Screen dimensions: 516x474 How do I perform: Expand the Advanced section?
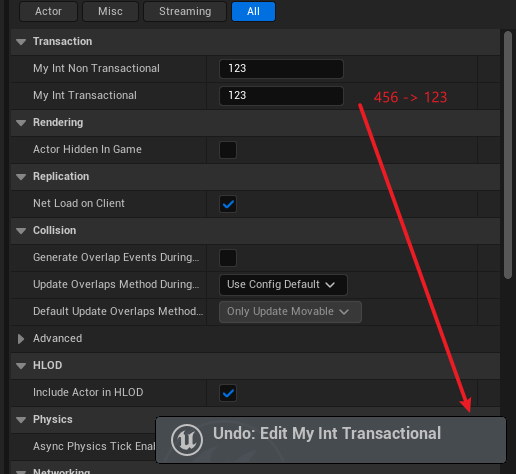coord(21,339)
